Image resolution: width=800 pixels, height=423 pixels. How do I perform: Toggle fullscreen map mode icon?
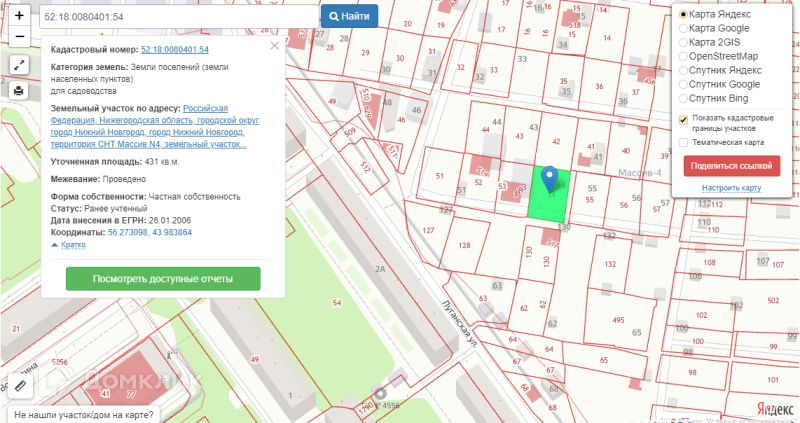coord(19,65)
